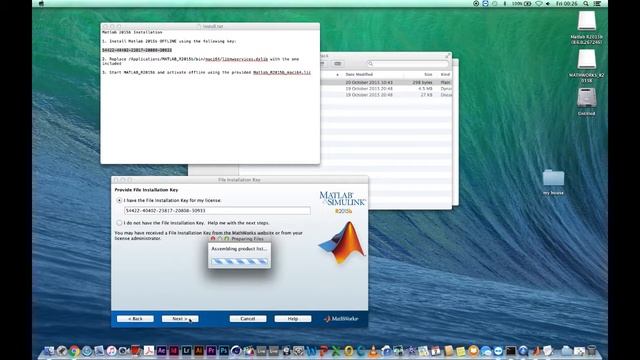Open the Trash in the dock
Viewport: 640px width, 360px height.
tap(592, 351)
